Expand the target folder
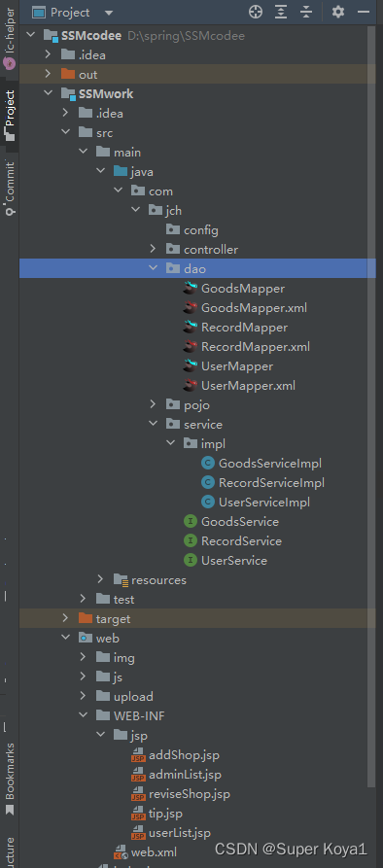Viewport: 383px width, 868px height. pos(66,618)
